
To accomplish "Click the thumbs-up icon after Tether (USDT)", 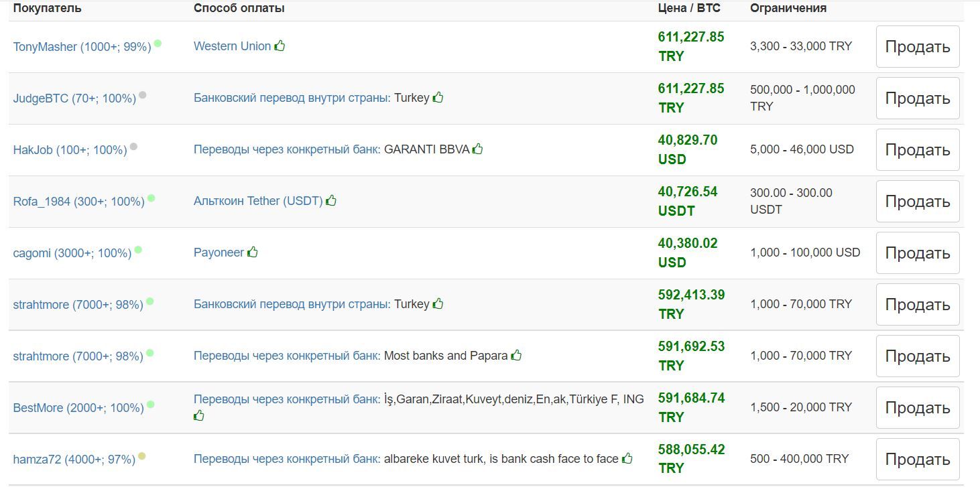I will [331, 200].
